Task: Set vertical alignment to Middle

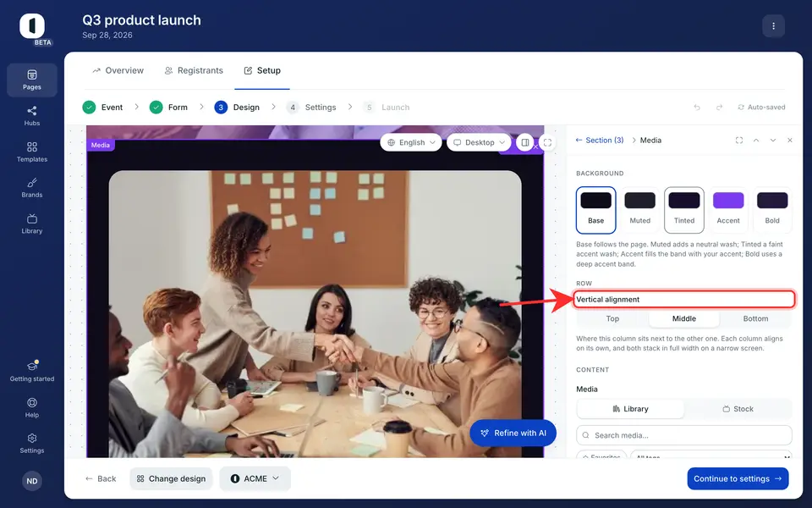Action: (684, 319)
